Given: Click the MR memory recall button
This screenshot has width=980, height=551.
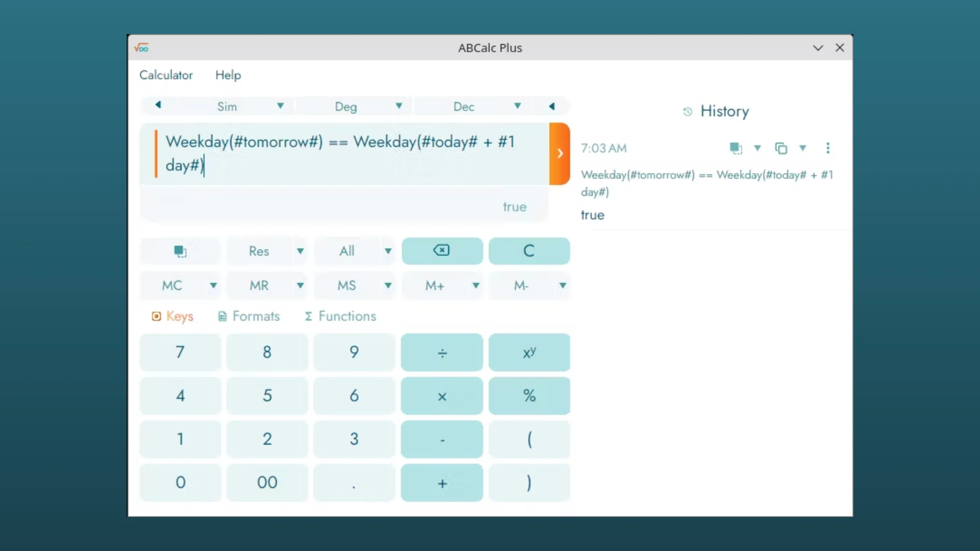Looking at the screenshot, I should point(259,286).
